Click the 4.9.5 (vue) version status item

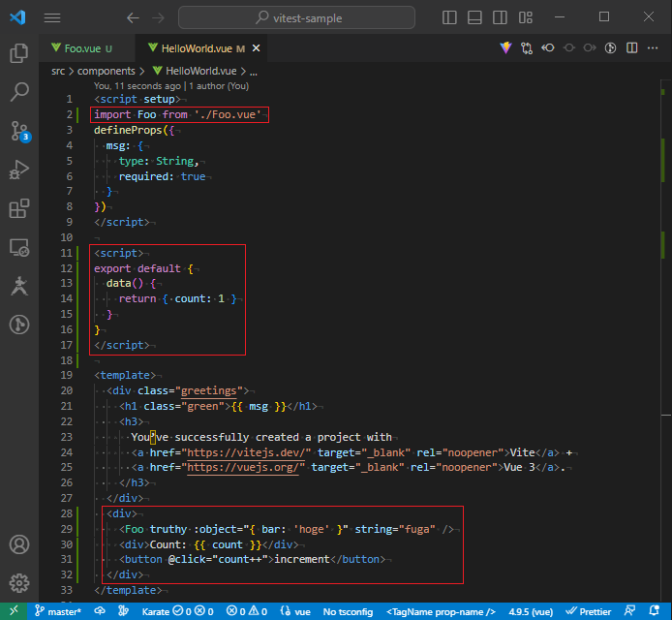click(x=531, y=611)
